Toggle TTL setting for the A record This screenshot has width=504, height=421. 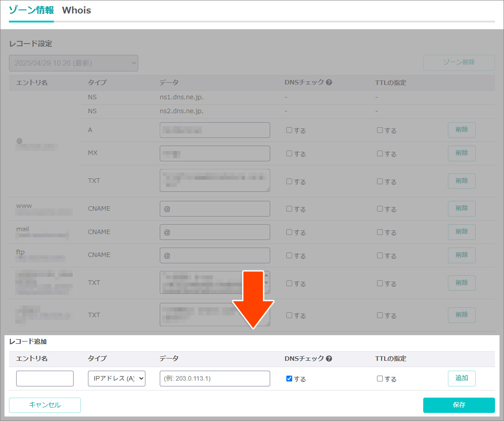coord(380,130)
